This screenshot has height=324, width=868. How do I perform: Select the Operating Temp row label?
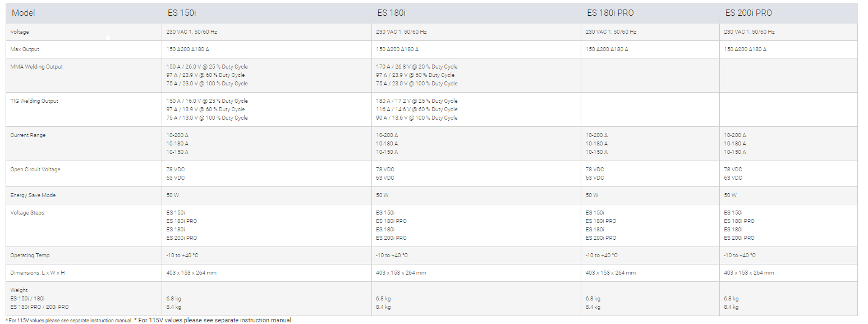click(x=30, y=255)
